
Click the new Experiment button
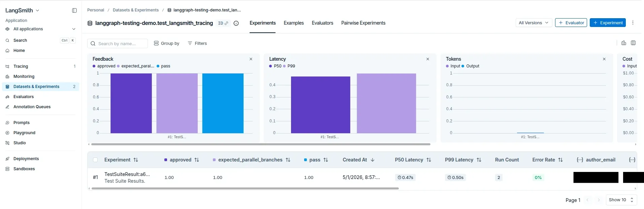608,23
